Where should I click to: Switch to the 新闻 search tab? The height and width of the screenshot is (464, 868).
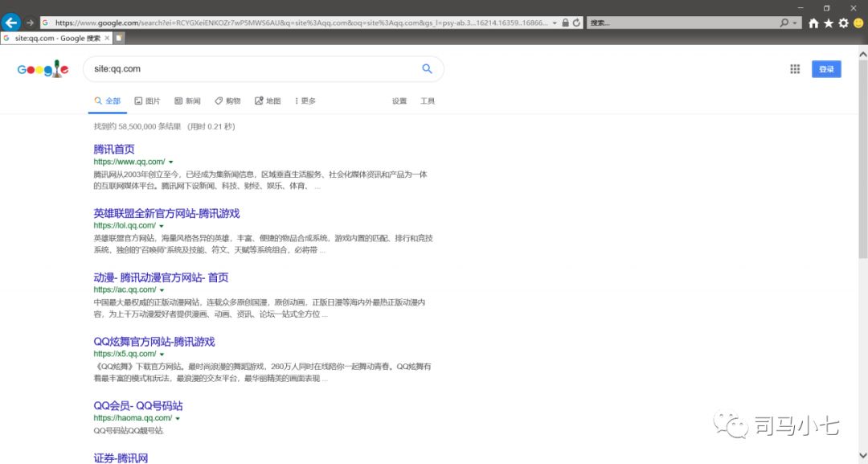(x=187, y=101)
